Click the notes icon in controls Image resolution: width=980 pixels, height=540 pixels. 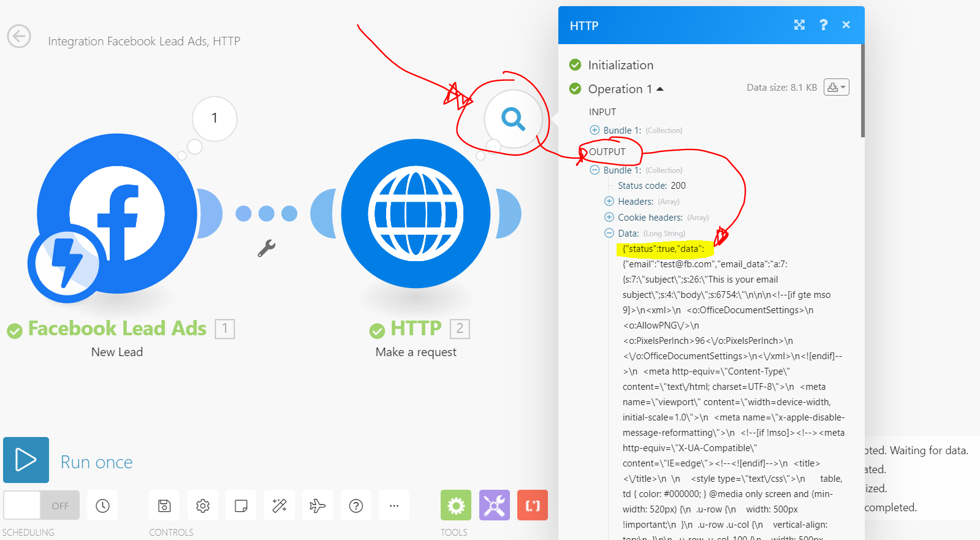click(x=241, y=506)
